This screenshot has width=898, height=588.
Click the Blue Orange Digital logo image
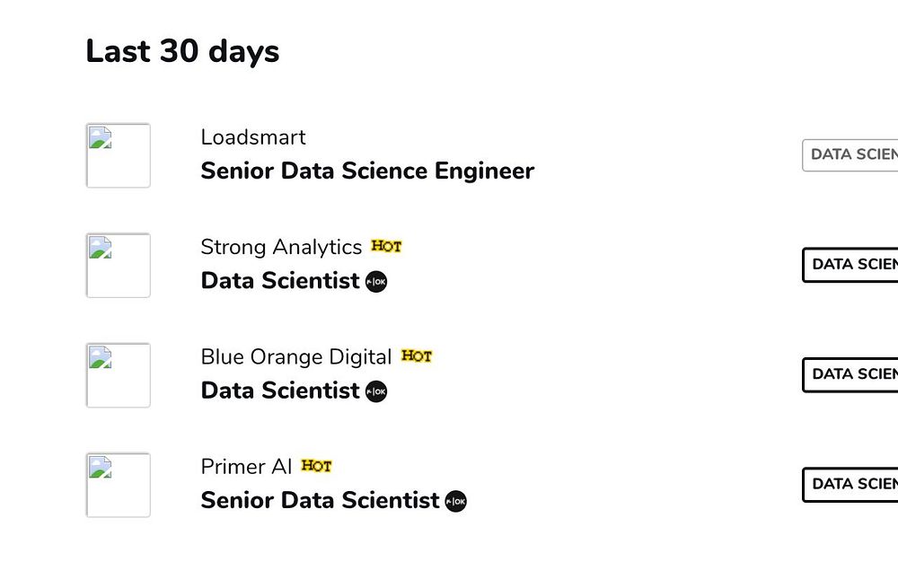pyautogui.click(x=118, y=375)
